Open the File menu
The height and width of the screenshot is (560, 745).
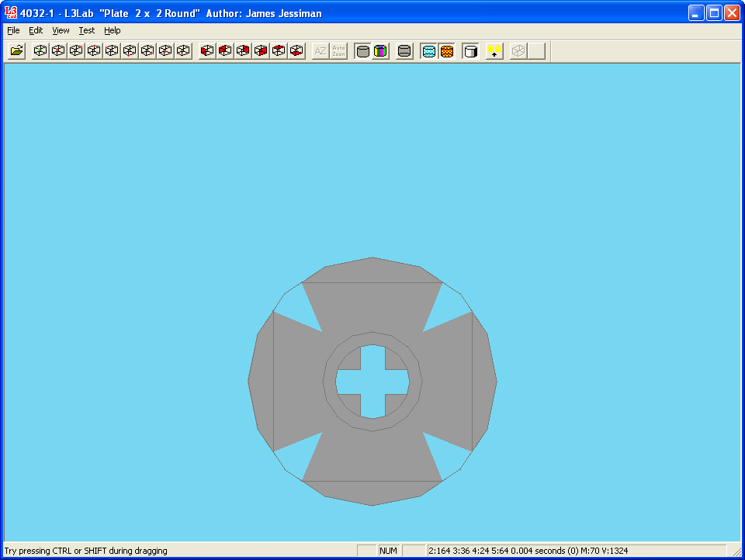point(13,30)
